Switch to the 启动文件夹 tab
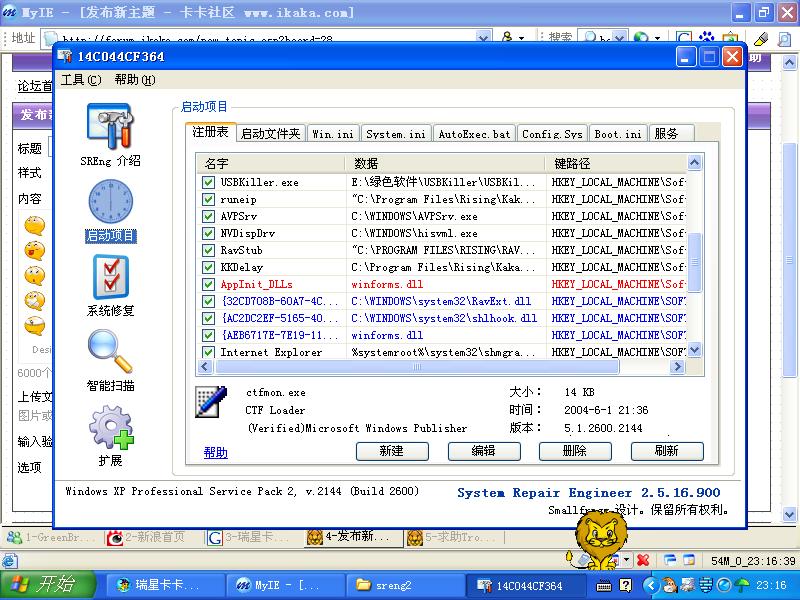Image resolution: width=800 pixels, height=600 pixels. 270,134
